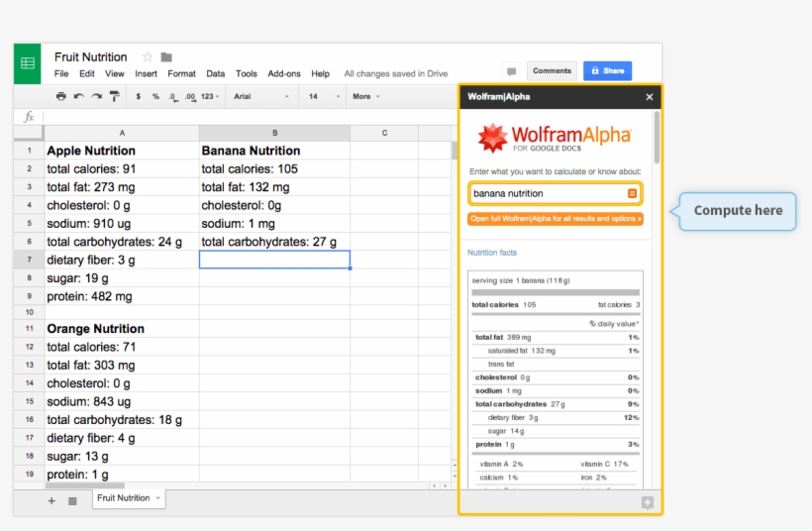The image size is (812, 531).
Task: Open the File menu
Action: [x=61, y=73]
